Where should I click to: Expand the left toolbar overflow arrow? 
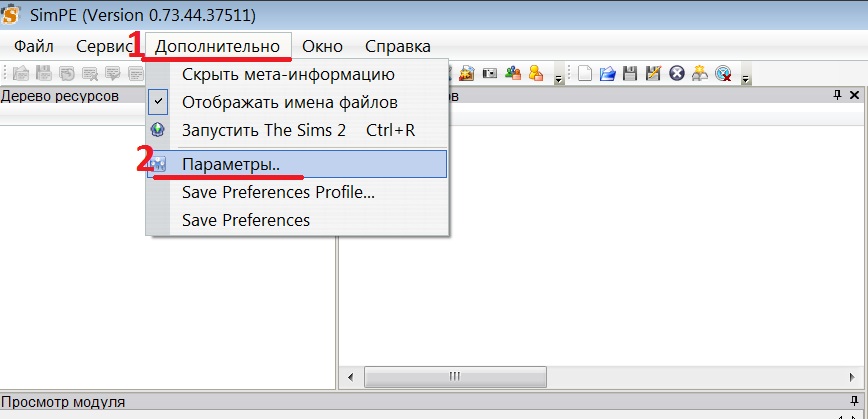point(558,78)
